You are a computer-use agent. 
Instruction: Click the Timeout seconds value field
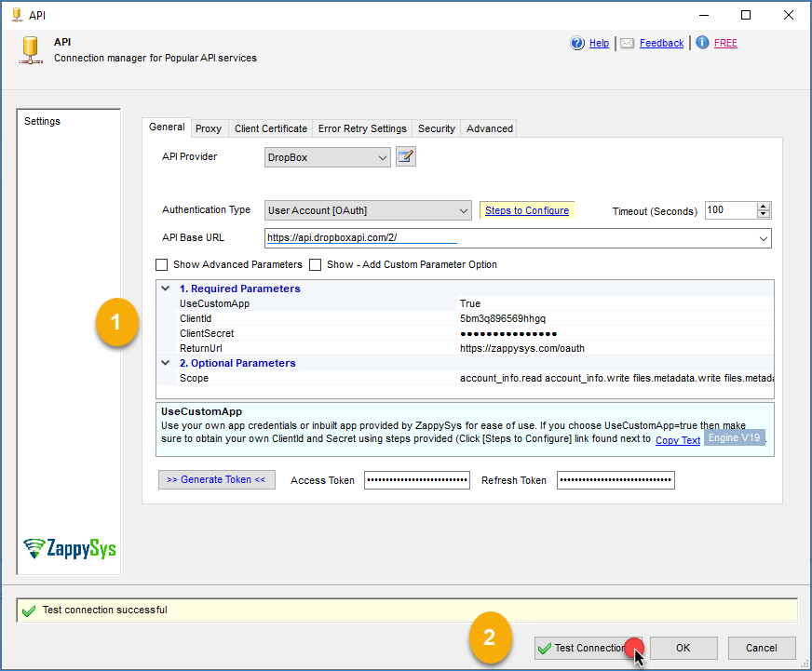[731, 209]
